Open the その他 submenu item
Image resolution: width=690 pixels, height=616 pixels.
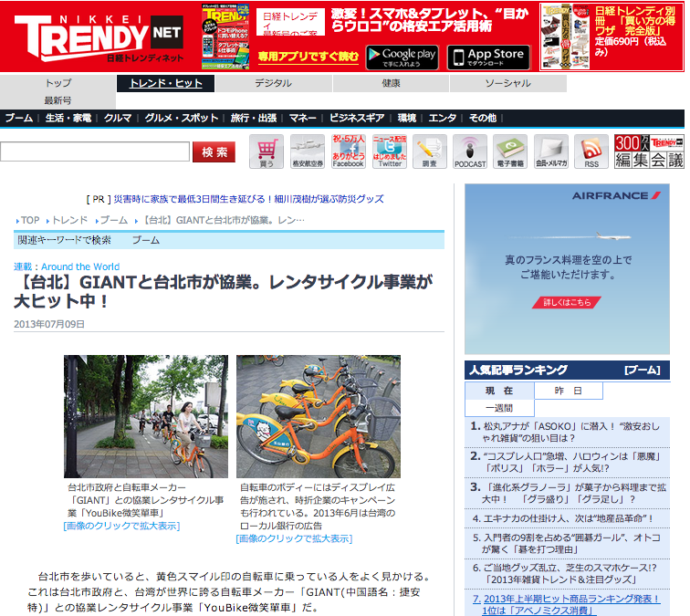pyautogui.click(x=483, y=118)
